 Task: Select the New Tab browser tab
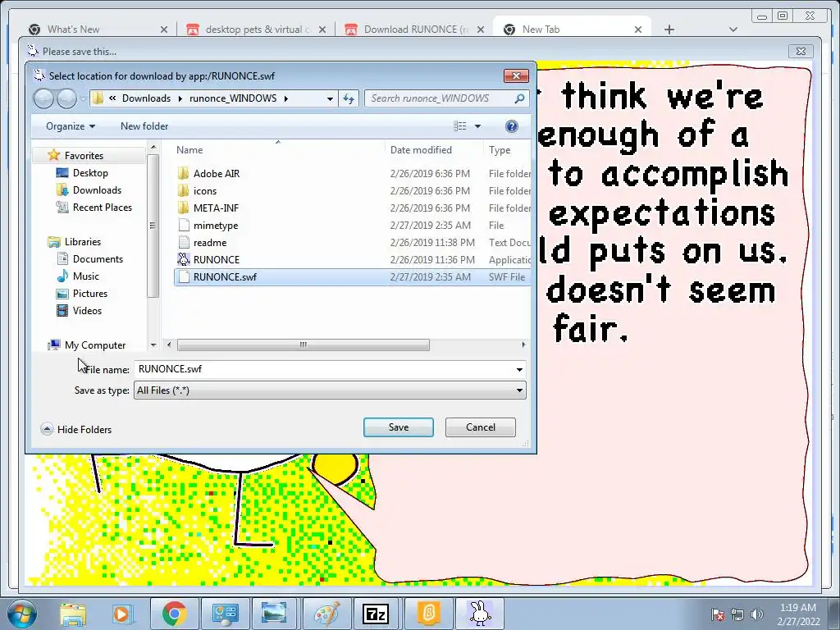pos(571,30)
